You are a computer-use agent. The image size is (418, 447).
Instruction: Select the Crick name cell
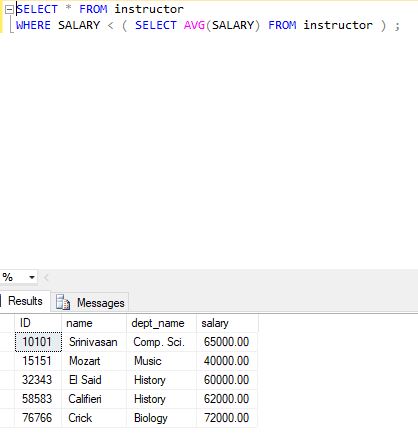coord(94,418)
